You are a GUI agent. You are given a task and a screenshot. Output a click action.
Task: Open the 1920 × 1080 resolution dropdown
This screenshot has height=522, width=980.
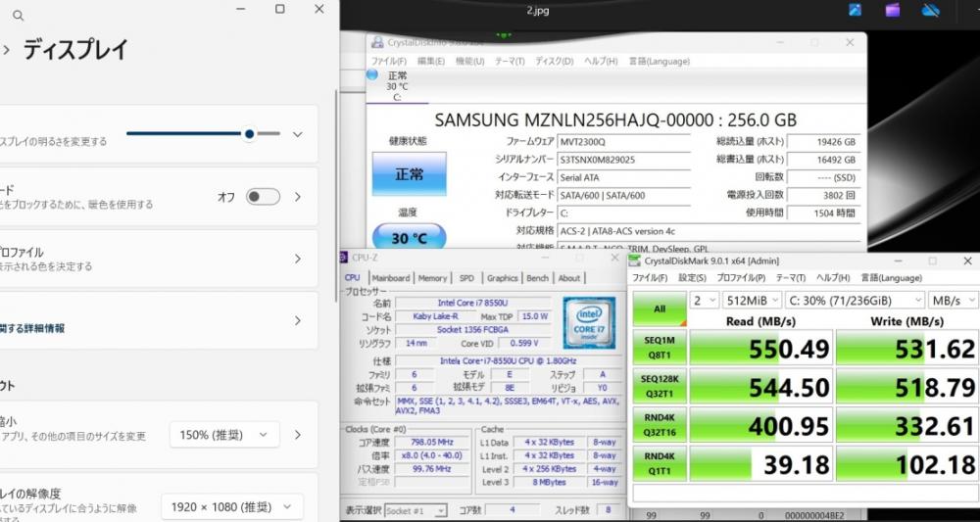click(x=231, y=506)
